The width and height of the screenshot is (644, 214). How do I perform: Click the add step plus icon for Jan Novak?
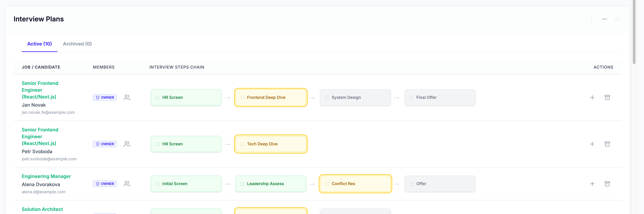click(592, 97)
